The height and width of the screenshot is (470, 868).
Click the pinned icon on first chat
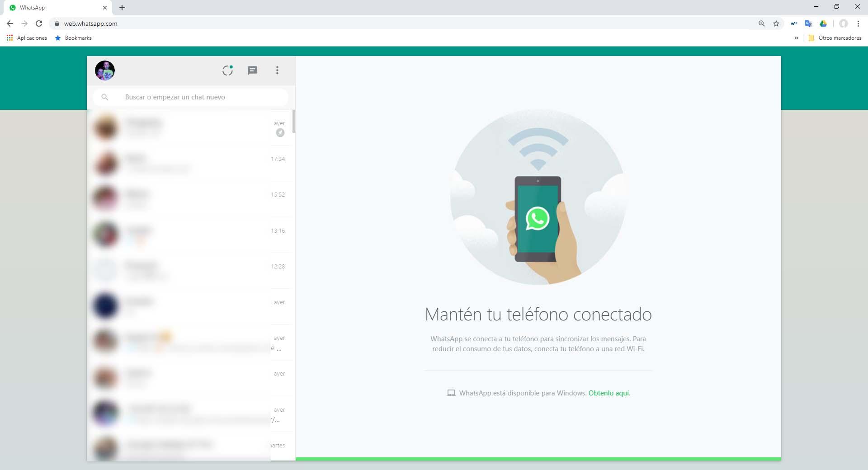[280, 133]
